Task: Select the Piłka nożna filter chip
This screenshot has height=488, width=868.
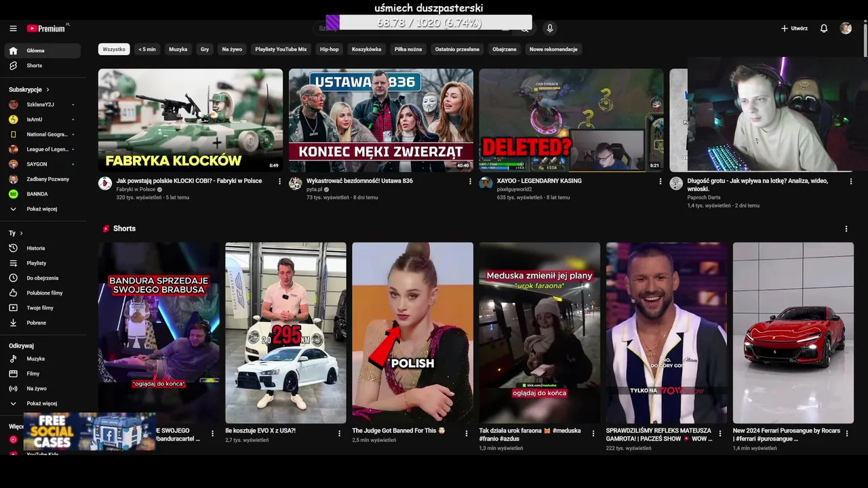Action: tap(408, 49)
